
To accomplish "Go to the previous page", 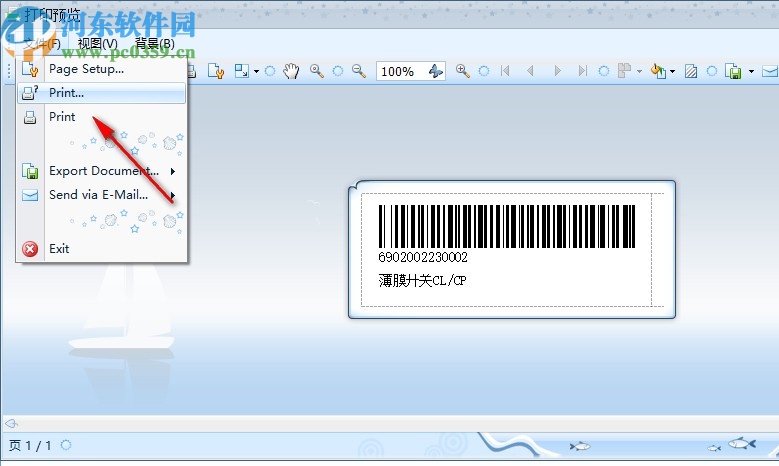I will [530, 71].
